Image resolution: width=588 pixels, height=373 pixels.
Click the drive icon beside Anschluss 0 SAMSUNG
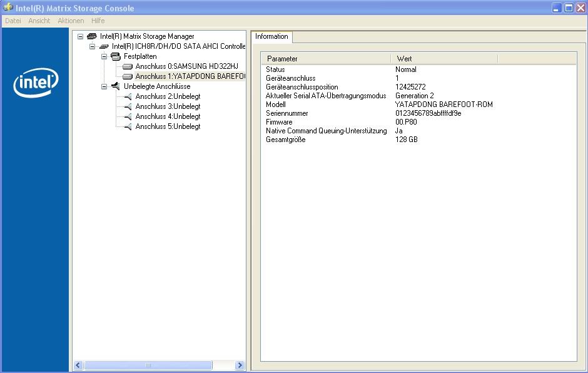(128, 66)
